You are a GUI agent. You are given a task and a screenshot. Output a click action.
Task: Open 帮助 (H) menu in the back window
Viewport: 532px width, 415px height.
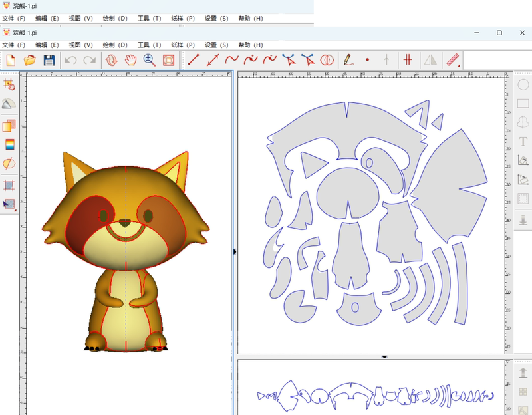(251, 19)
